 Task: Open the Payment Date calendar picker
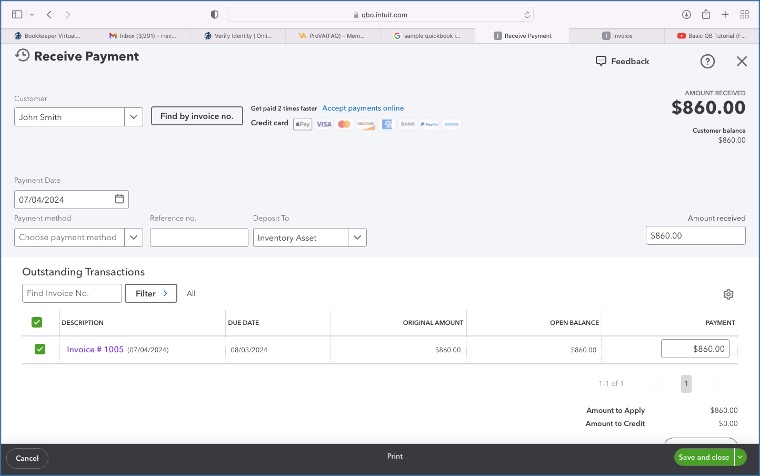pos(119,199)
